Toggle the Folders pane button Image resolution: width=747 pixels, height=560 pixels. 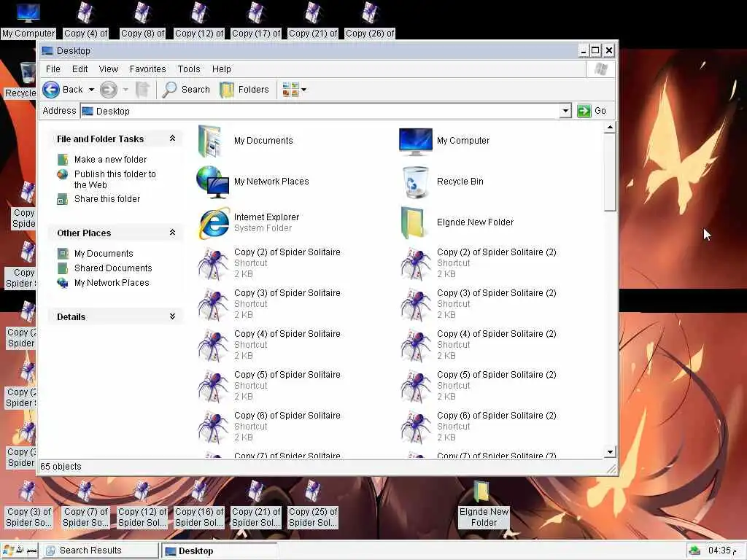pos(244,90)
